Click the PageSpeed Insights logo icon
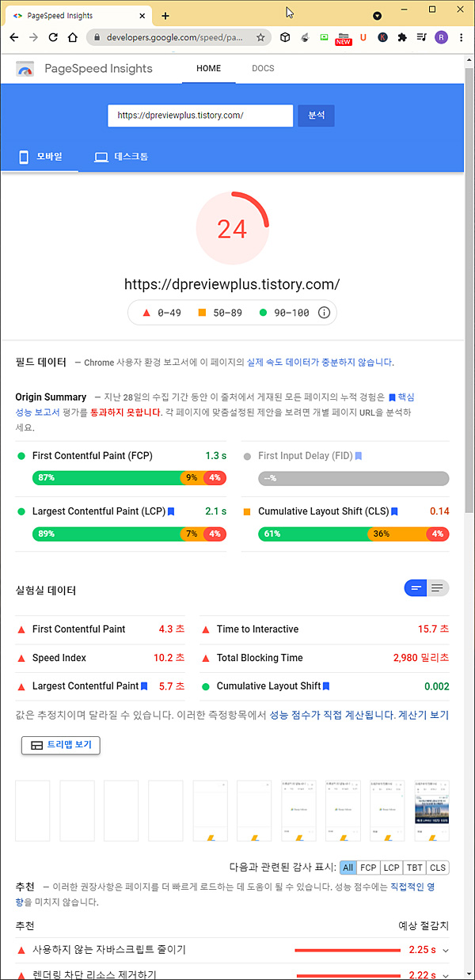This screenshot has height=980, width=475. (25, 69)
